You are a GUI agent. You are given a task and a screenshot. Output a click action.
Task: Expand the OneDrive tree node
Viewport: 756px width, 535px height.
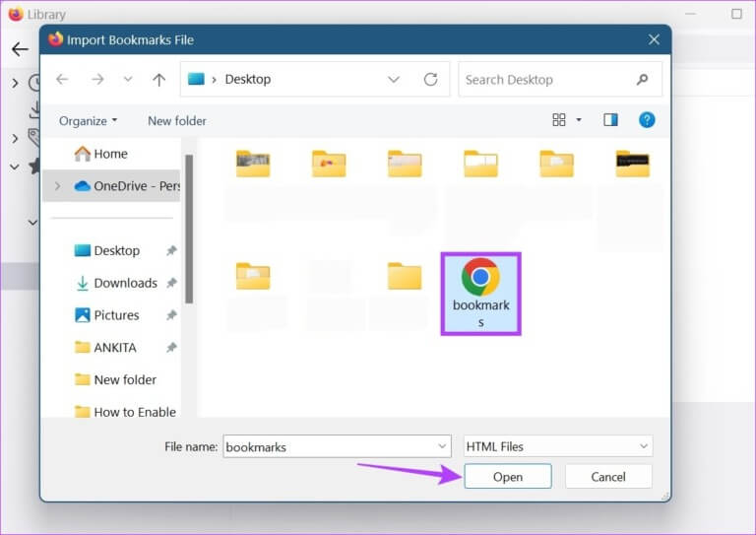click(x=58, y=186)
